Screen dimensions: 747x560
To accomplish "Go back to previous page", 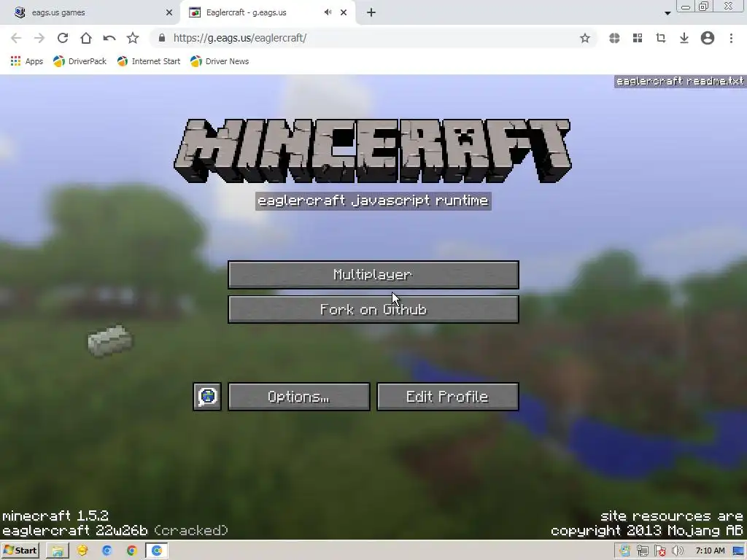I will (x=16, y=38).
